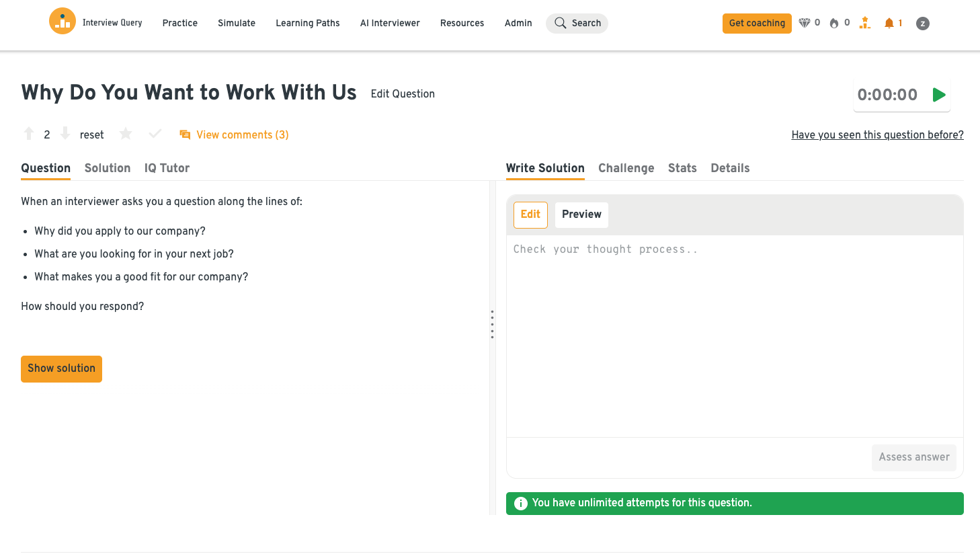Upvote this question with the up arrow
The height and width of the screenshot is (554, 980).
pyautogui.click(x=29, y=134)
